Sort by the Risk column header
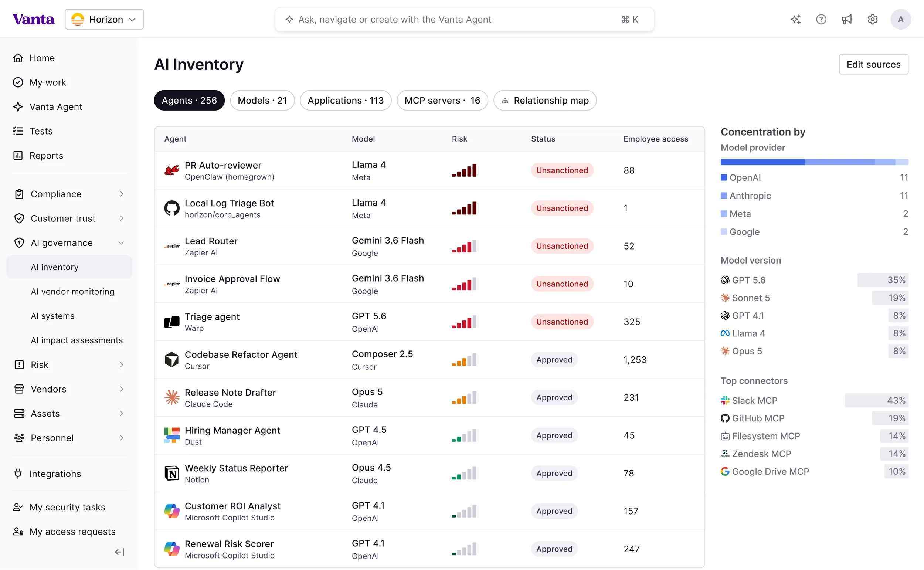 tap(459, 139)
